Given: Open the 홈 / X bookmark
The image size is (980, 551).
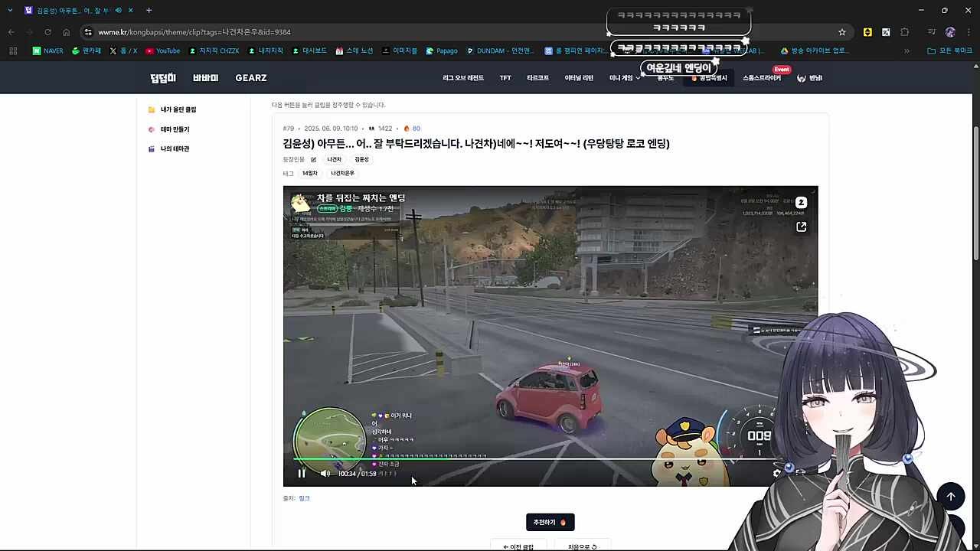Looking at the screenshot, I should pos(123,51).
